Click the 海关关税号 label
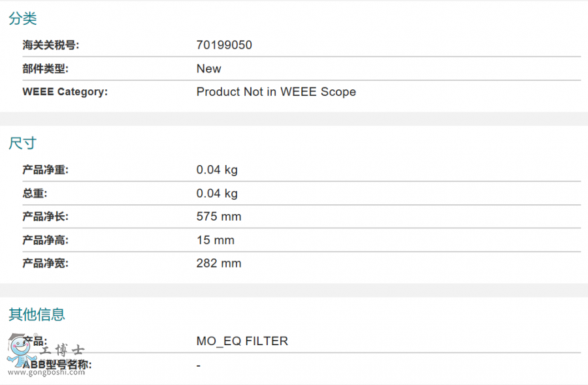588x385 pixels. click(x=51, y=45)
